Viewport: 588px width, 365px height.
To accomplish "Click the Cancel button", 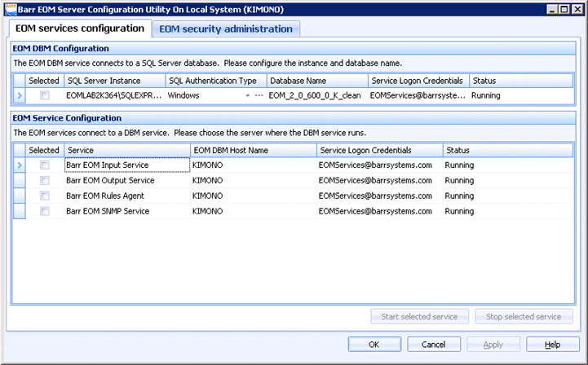I will tap(434, 345).
